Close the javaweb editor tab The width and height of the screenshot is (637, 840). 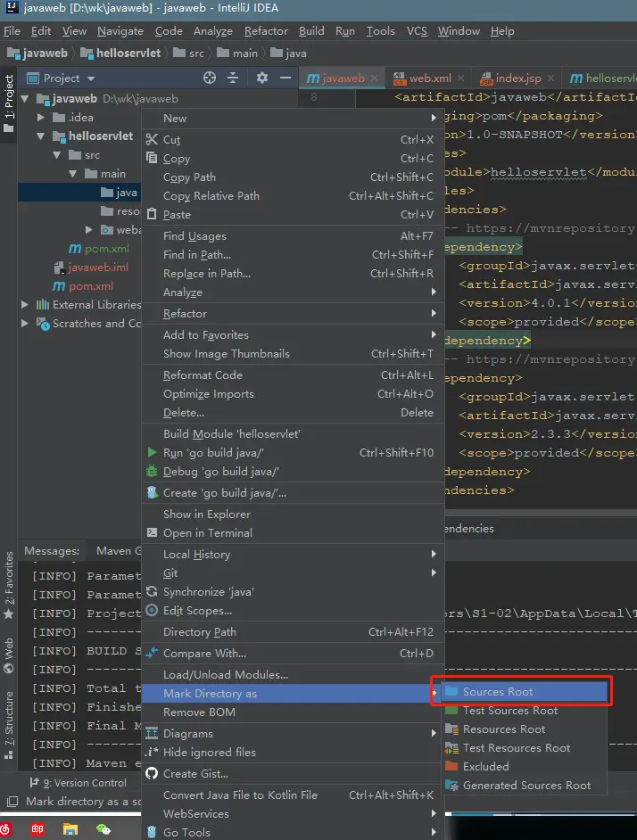click(374, 78)
